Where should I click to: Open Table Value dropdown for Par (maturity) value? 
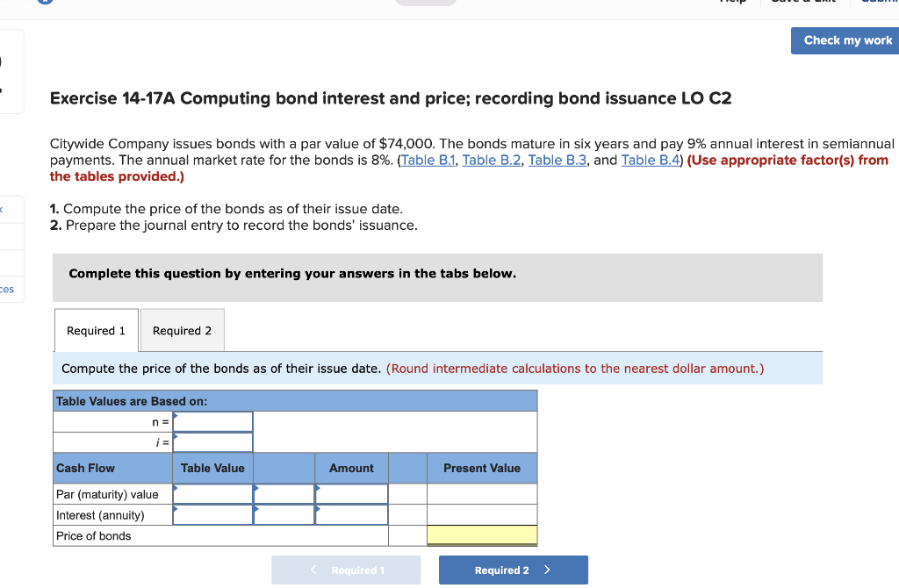pos(212,493)
